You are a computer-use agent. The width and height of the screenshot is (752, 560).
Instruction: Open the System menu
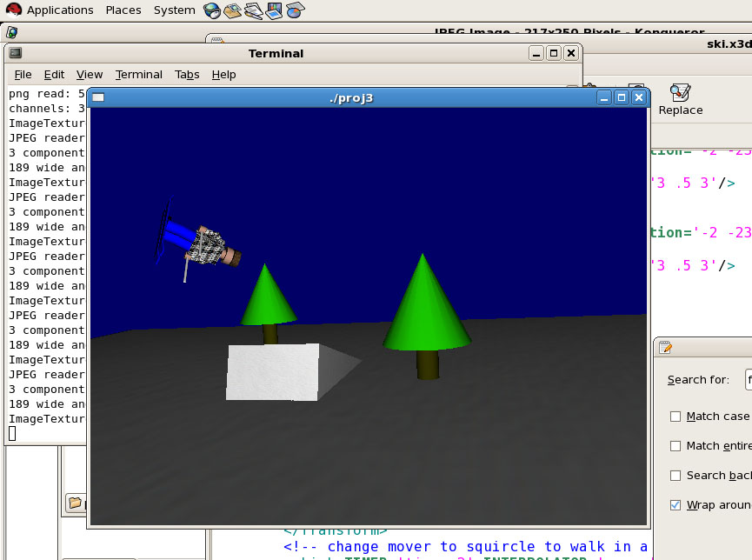pos(174,10)
